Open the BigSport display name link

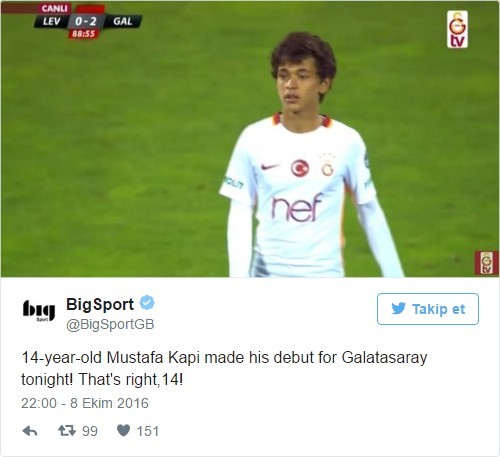(x=100, y=304)
